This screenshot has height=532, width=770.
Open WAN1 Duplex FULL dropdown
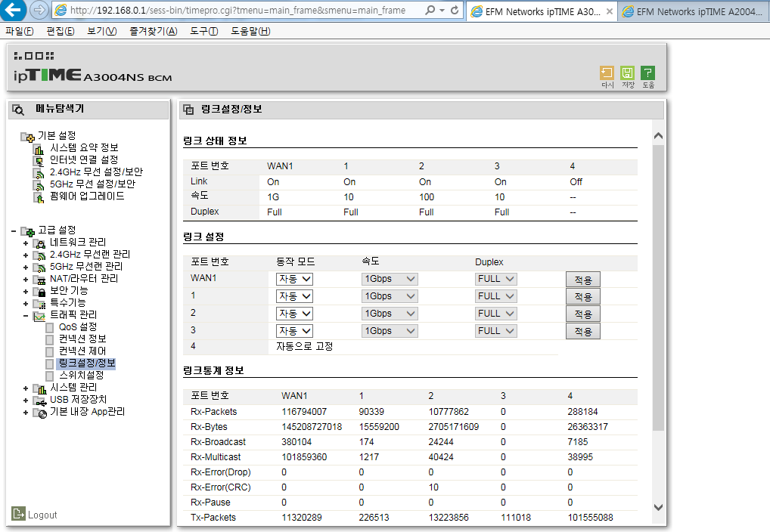[x=496, y=280]
